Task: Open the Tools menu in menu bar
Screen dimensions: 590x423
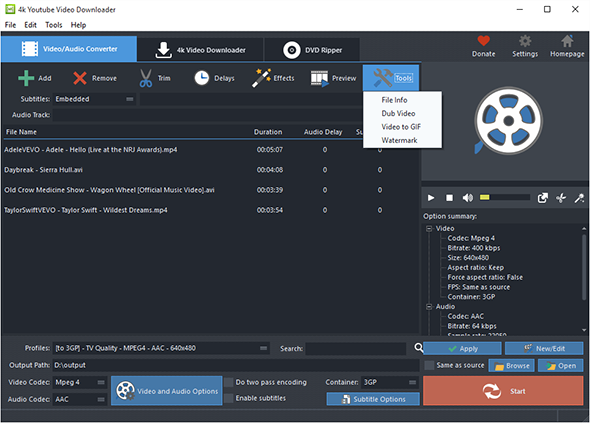Action: tap(54, 25)
